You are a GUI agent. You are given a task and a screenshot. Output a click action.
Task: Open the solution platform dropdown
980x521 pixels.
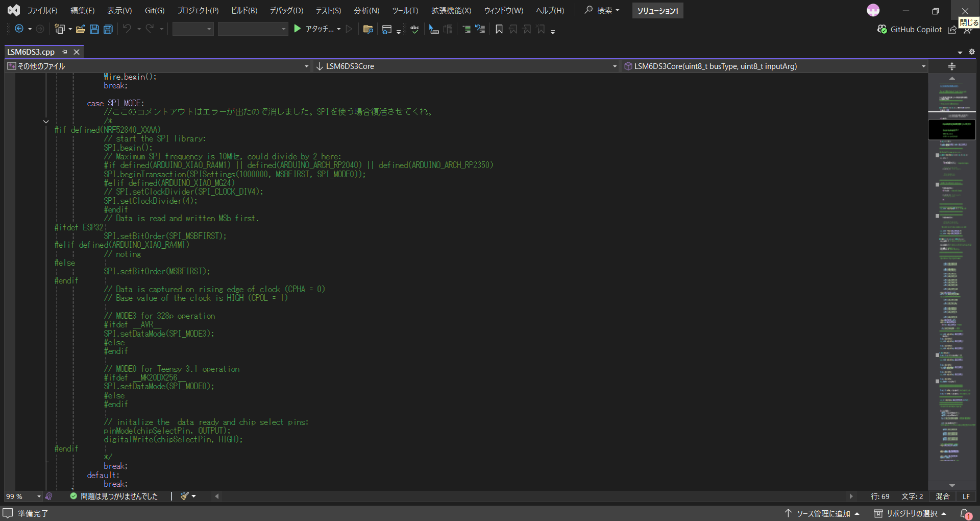point(253,29)
